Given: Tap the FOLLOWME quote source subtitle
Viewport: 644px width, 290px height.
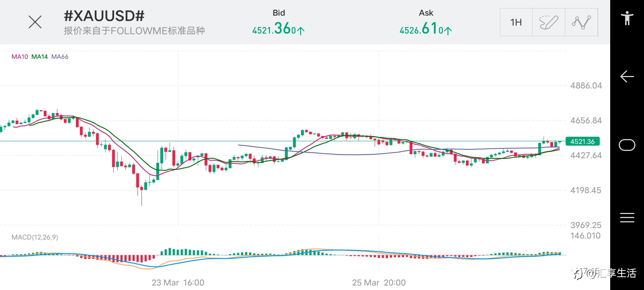Looking at the screenshot, I should tap(134, 31).
